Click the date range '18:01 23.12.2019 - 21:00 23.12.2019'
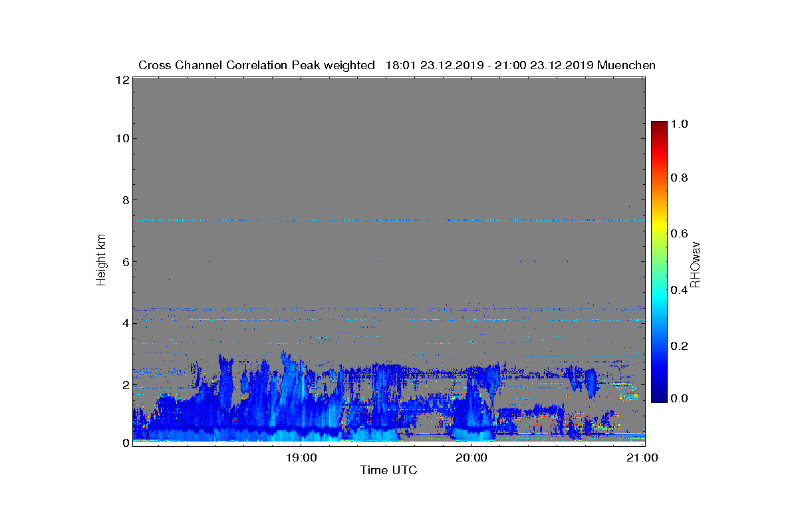The width and height of the screenshot is (798, 532). click(489, 65)
